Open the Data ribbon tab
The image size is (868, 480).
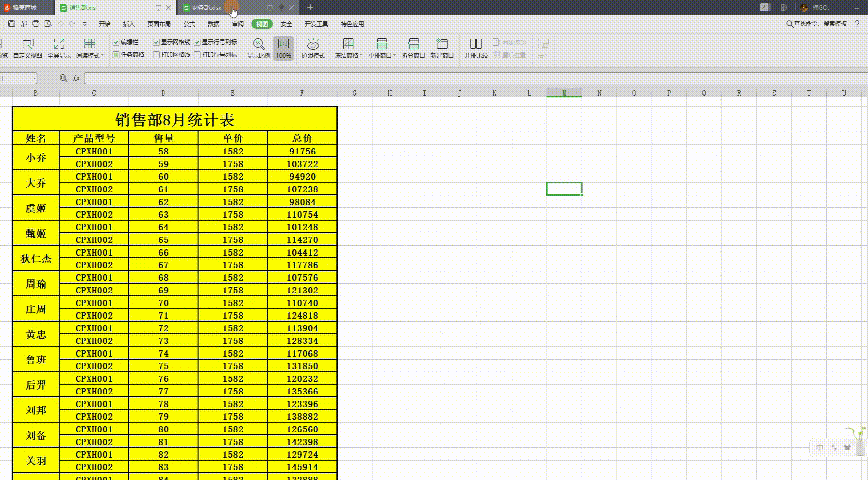214,24
